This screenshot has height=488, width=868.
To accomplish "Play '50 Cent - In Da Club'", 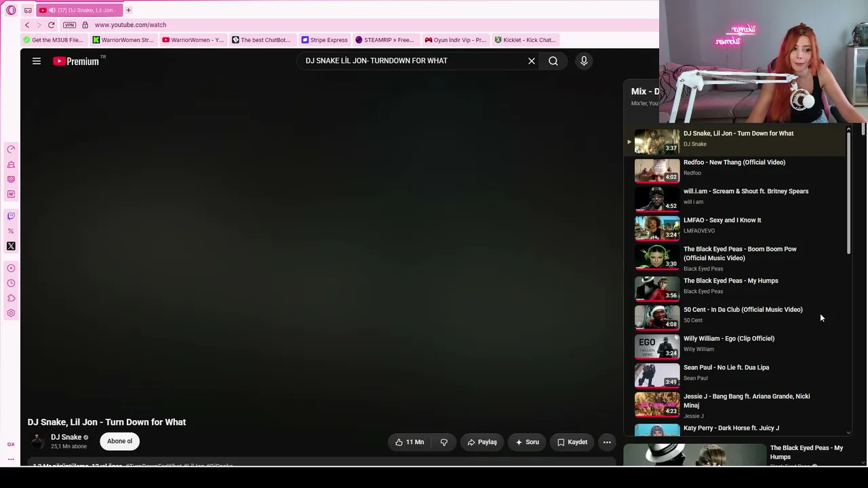I will (x=736, y=318).
